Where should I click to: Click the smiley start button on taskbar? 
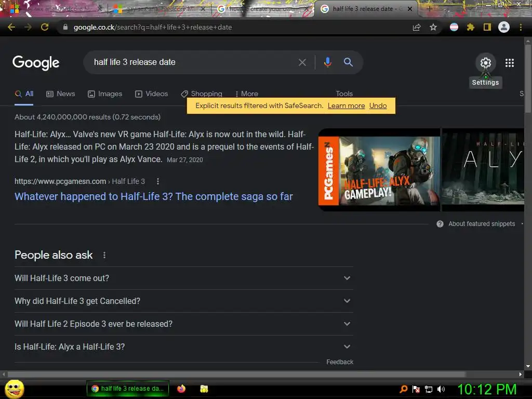pos(15,389)
